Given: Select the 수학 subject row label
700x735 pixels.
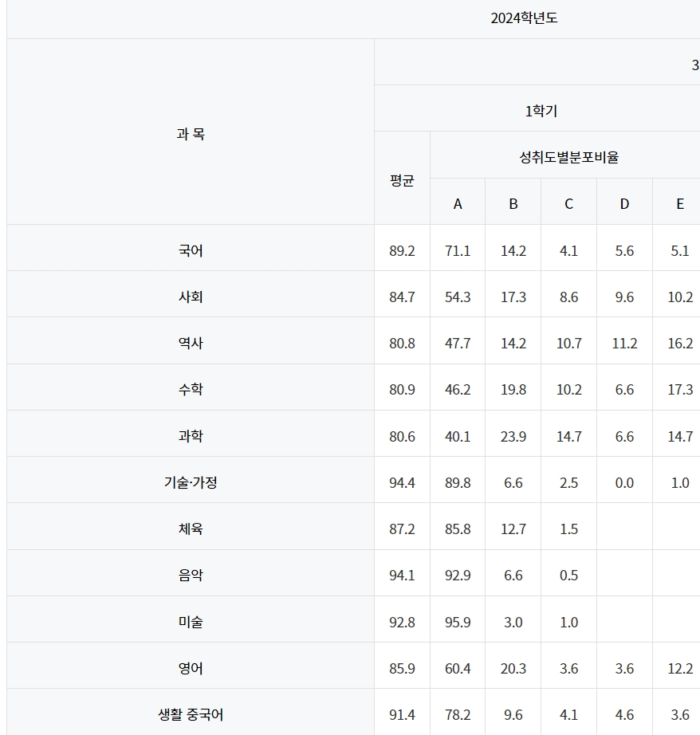Looking at the screenshot, I should click(191, 390).
